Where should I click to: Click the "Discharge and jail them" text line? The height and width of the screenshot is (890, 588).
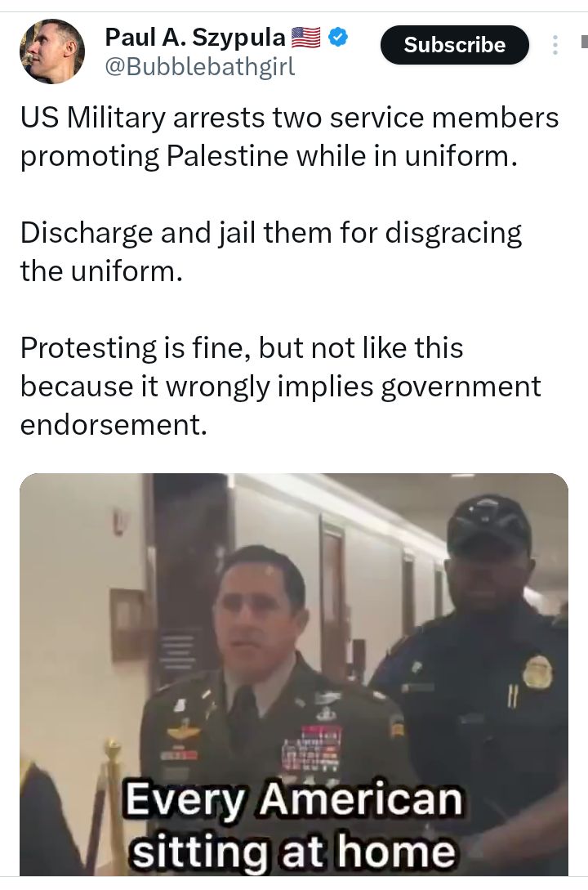point(271,233)
